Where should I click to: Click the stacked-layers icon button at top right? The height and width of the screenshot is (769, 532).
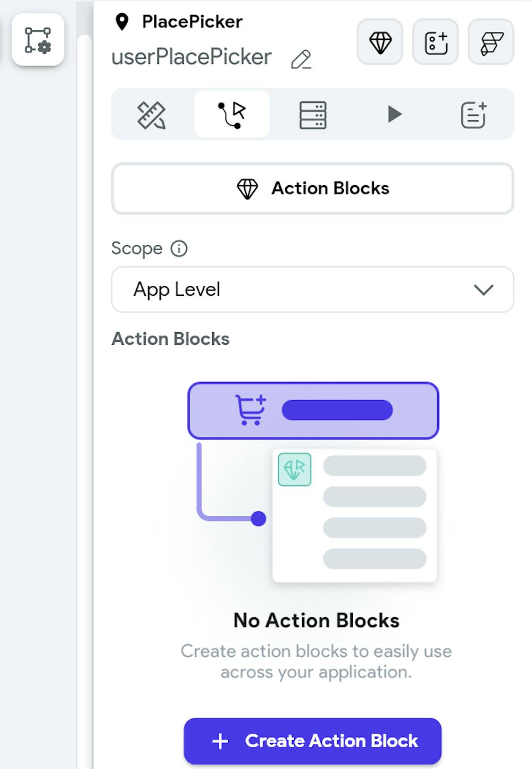click(491, 42)
